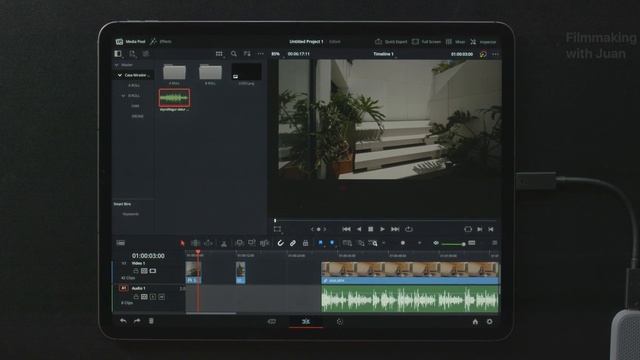Collapse the B-ROLL bin in tree
This screenshot has height=360, width=640.
[123, 96]
